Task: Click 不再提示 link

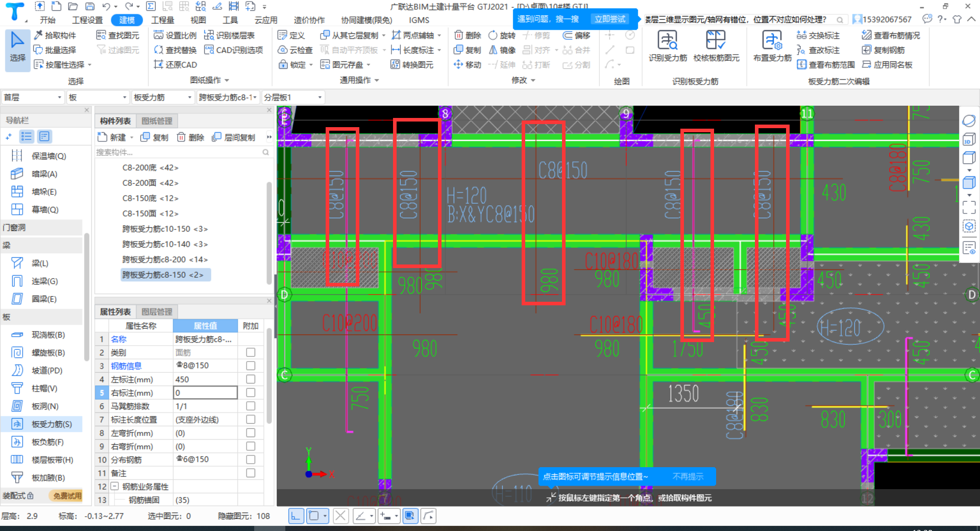Action: pyautogui.click(x=688, y=476)
